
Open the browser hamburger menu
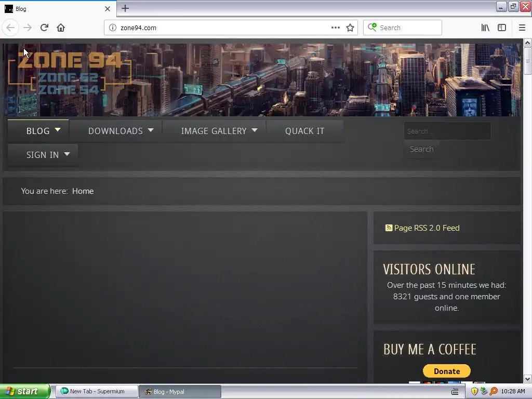522,28
